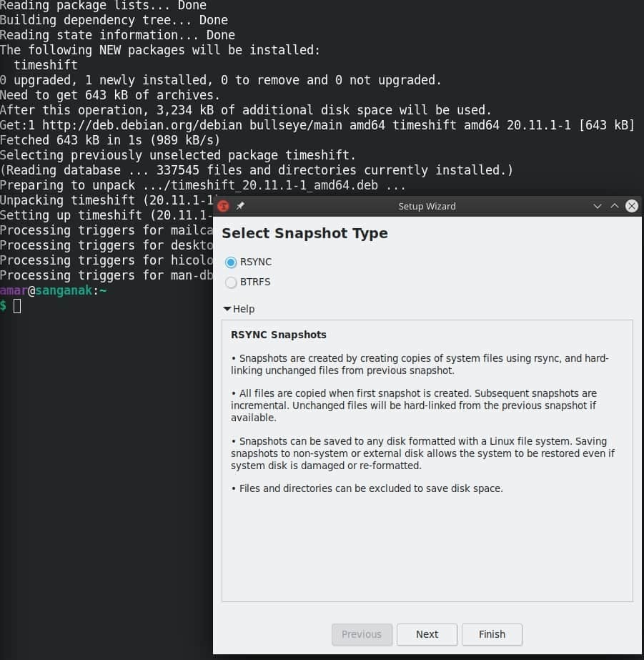Click 'Building dependency tree... Done' terminal line
644x660 pixels.
point(114,20)
